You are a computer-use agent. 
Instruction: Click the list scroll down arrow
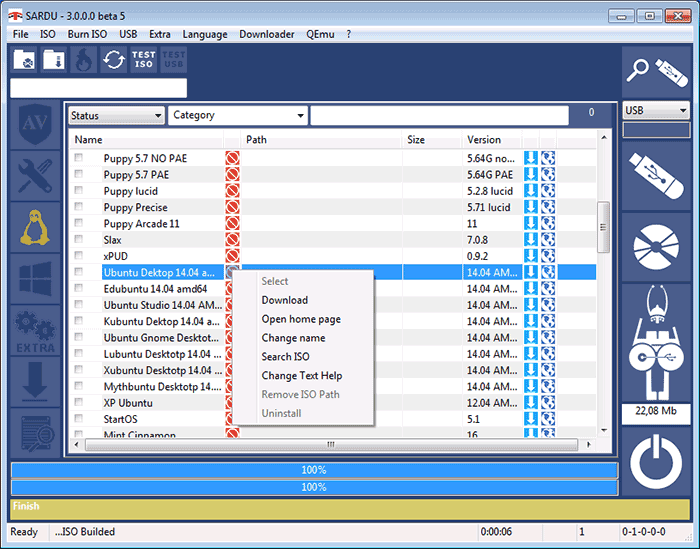(604, 431)
